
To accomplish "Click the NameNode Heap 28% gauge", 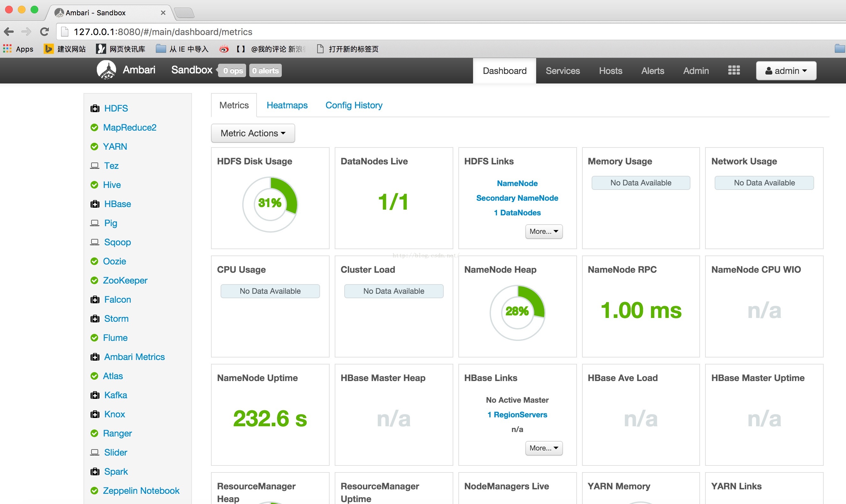I will (x=517, y=313).
